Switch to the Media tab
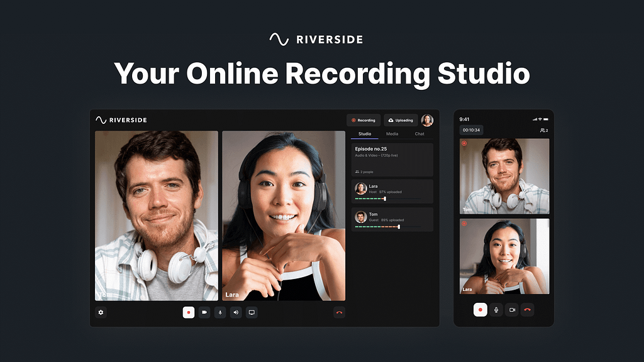Screen dimensions: 644x362 [392, 134]
